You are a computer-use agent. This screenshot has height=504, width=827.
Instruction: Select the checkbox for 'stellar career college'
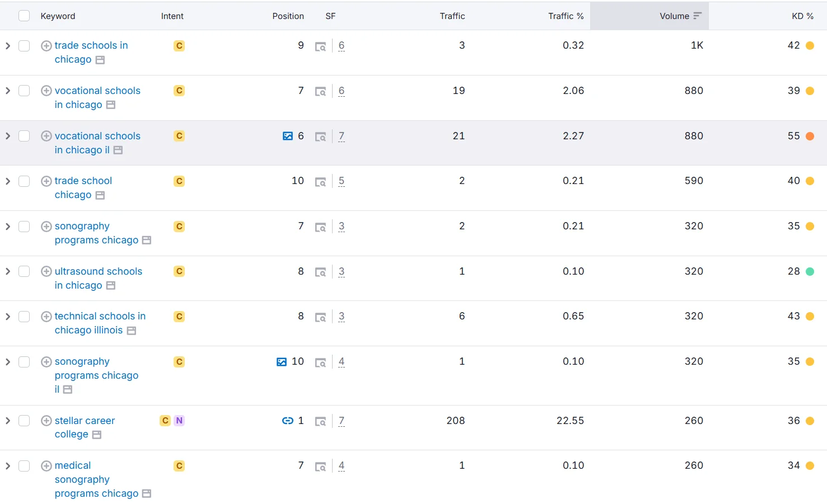point(24,421)
